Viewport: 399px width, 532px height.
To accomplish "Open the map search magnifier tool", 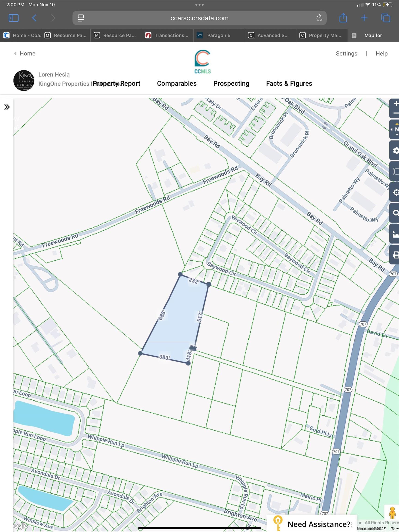I will point(395,213).
